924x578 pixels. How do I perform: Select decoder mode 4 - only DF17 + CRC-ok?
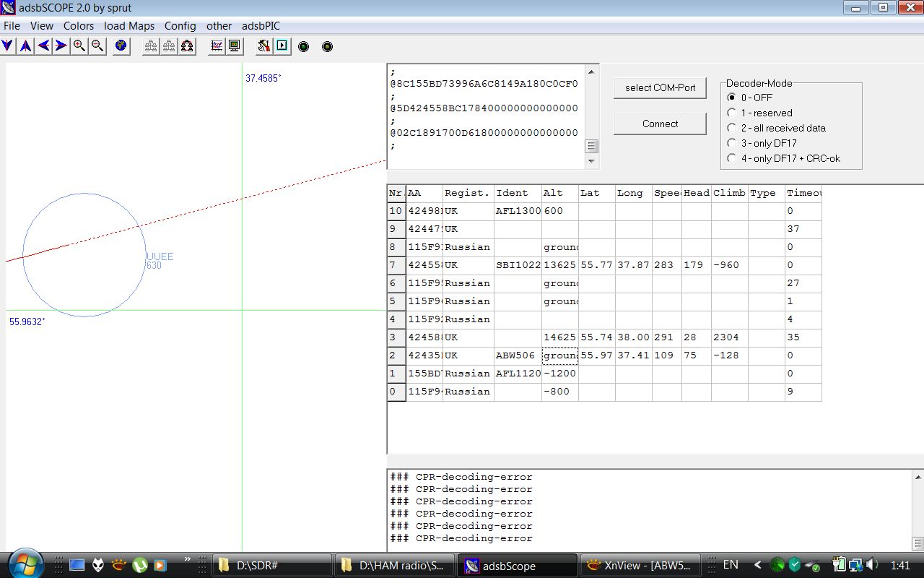tap(783, 158)
